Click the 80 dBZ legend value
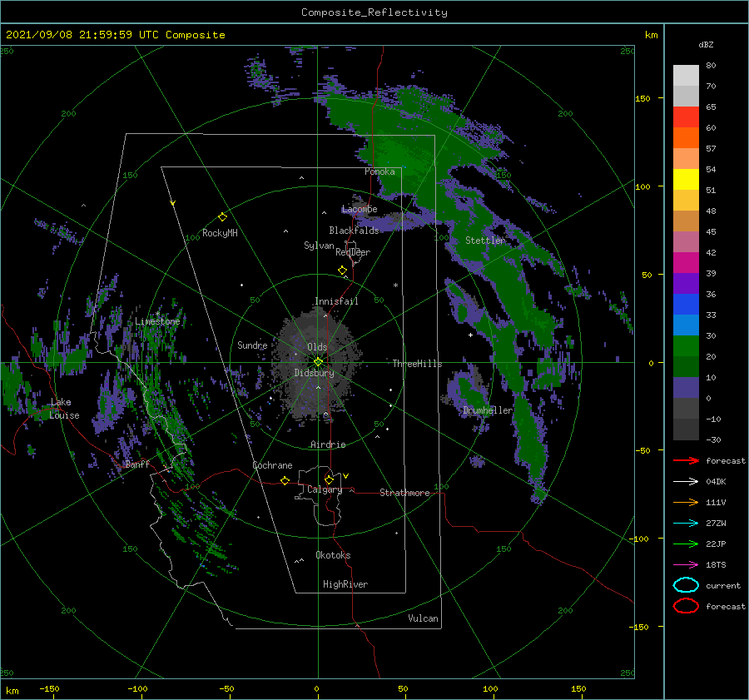Viewport: 749px width, 700px height. [x=711, y=66]
